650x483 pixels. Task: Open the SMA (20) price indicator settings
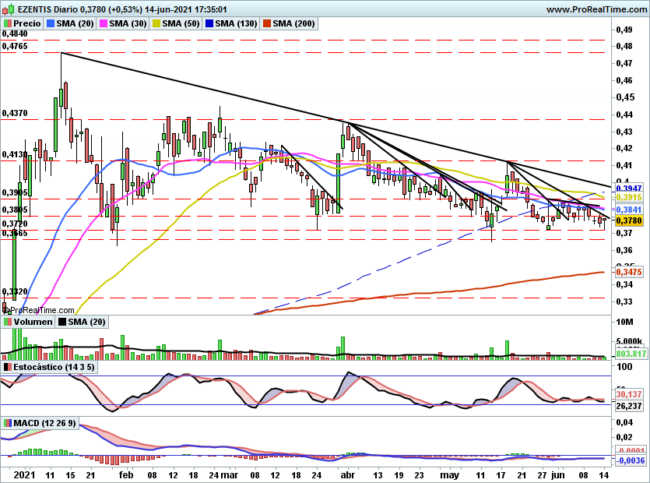click(x=75, y=24)
